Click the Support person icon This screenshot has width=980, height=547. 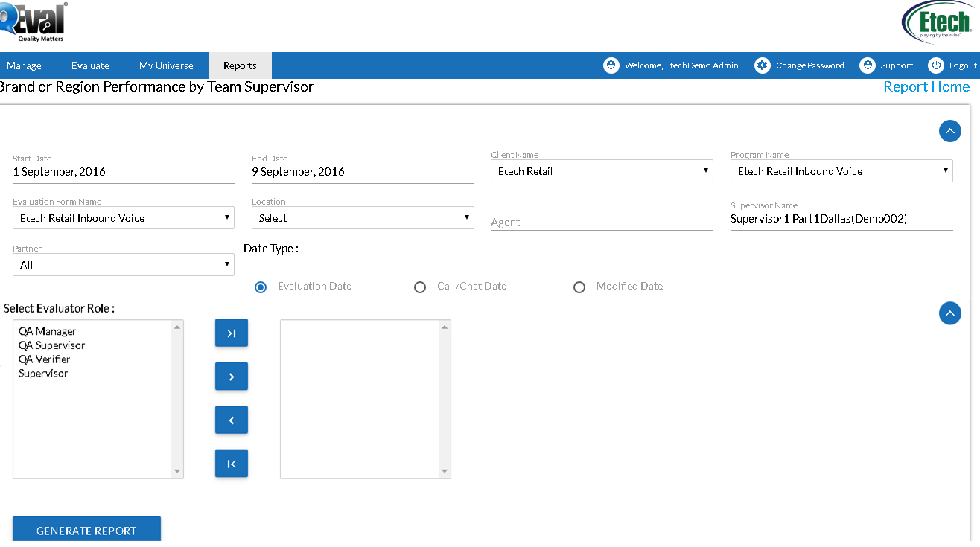tap(867, 65)
